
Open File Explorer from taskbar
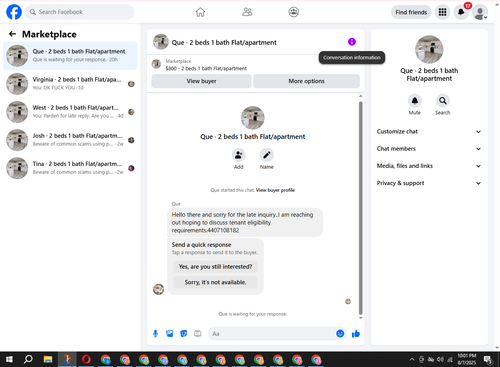click(x=48, y=359)
